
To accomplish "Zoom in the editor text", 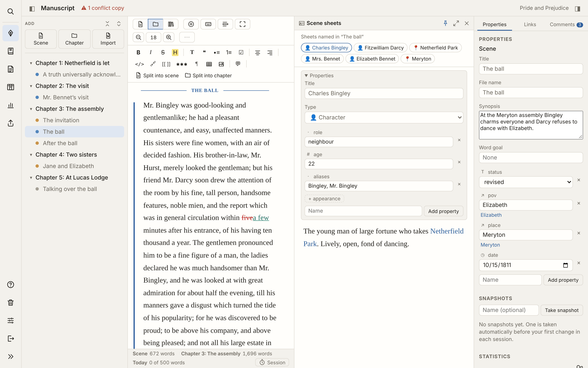I will [169, 37].
